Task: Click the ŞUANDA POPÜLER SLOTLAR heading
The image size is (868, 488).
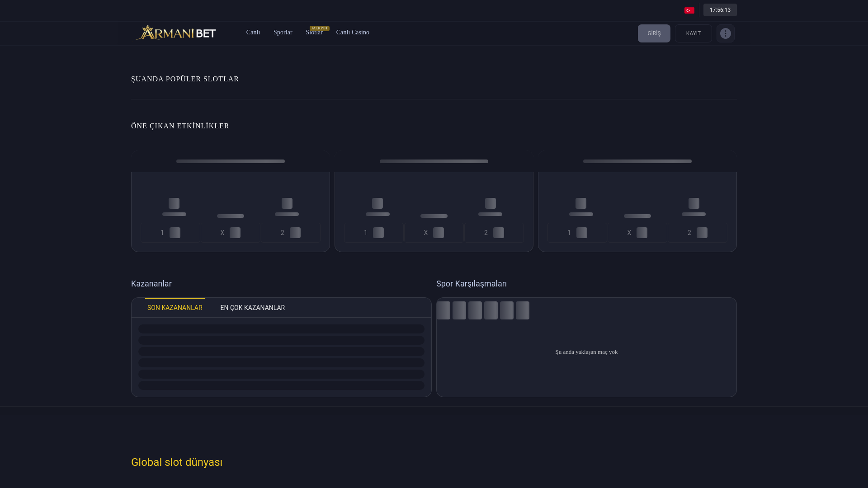Action: (185, 79)
